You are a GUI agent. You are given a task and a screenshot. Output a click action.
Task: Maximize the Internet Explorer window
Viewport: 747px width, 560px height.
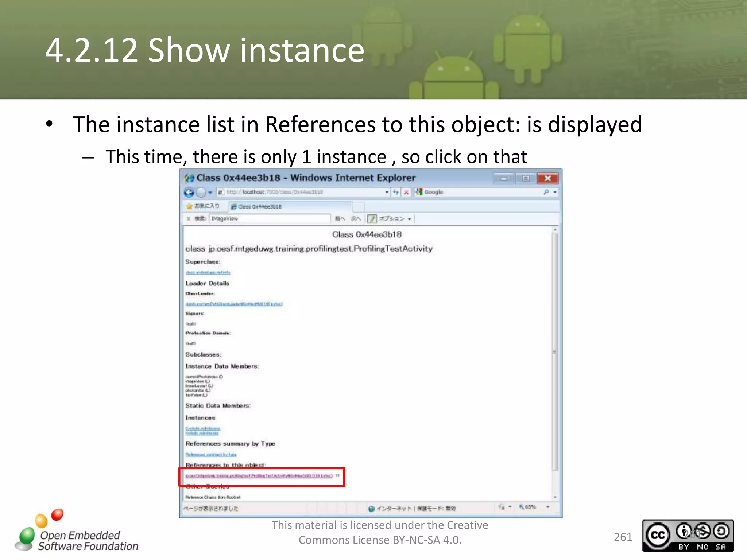coord(526,178)
